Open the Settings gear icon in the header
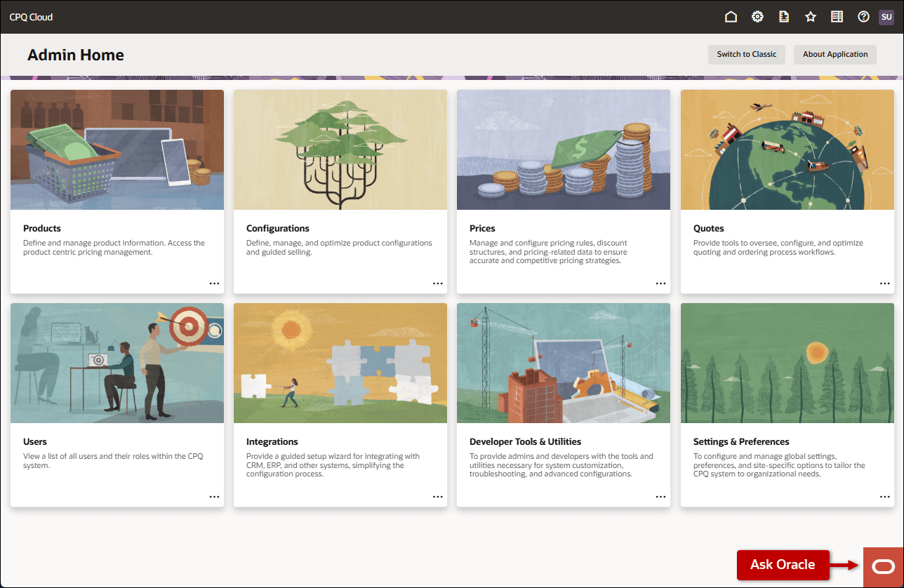 757,16
